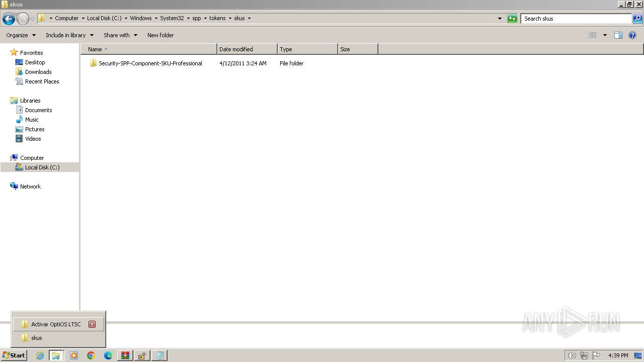Open the Share with menu
644x362 pixels.
pos(120,35)
